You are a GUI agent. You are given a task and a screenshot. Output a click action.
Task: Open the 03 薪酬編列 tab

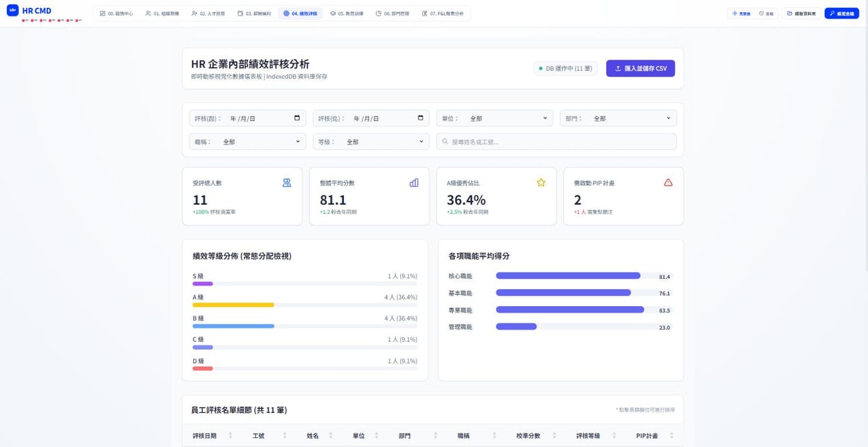[x=254, y=14]
